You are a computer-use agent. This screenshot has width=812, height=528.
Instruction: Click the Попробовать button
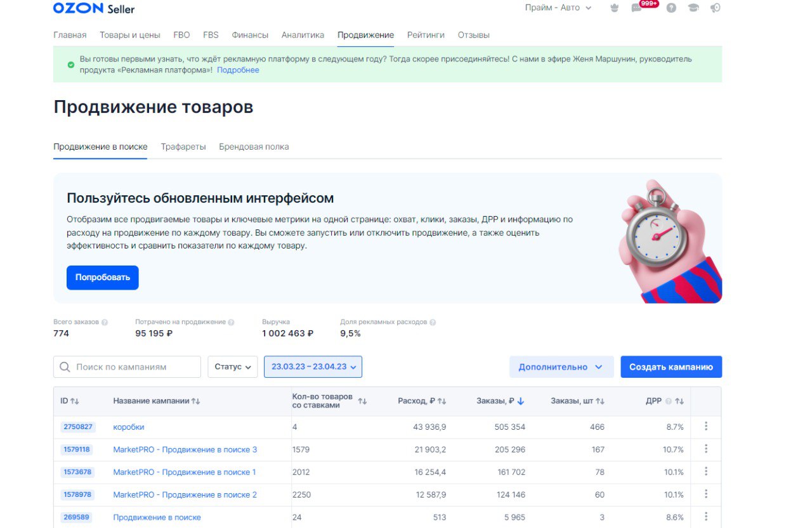coord(103,278)
